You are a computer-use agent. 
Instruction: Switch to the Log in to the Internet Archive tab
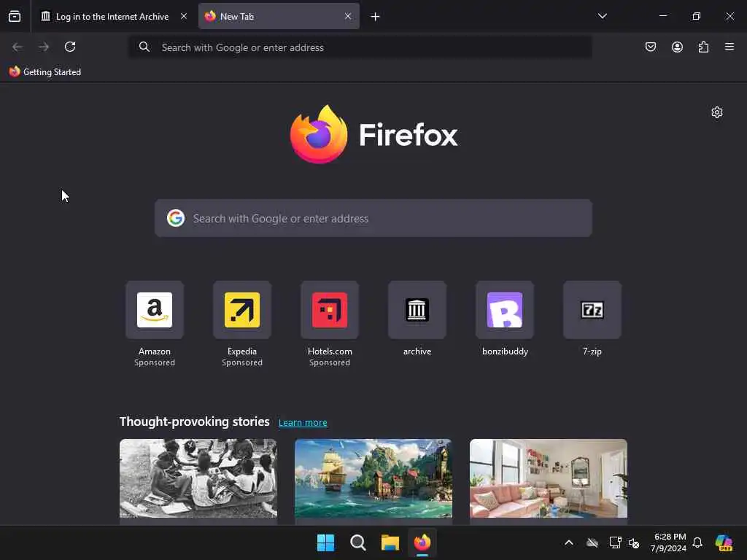click(x=112, y=17)
